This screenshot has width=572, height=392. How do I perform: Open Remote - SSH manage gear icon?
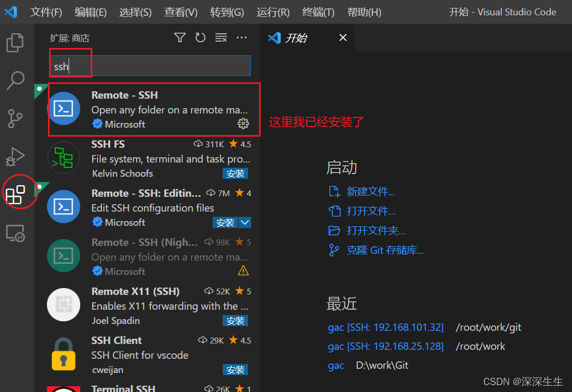click(x=243, y=123)
